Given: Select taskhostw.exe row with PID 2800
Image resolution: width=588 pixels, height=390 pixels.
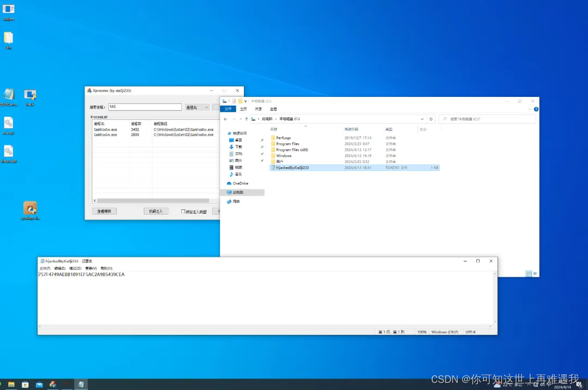Looking at the screenshot, I should [x=156, y=135].
